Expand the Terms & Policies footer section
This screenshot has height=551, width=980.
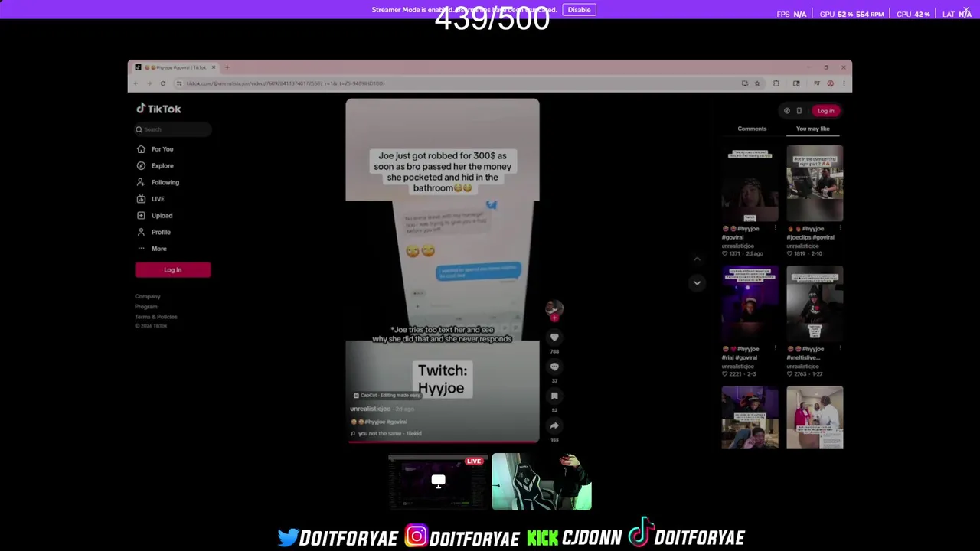point(156,316)
